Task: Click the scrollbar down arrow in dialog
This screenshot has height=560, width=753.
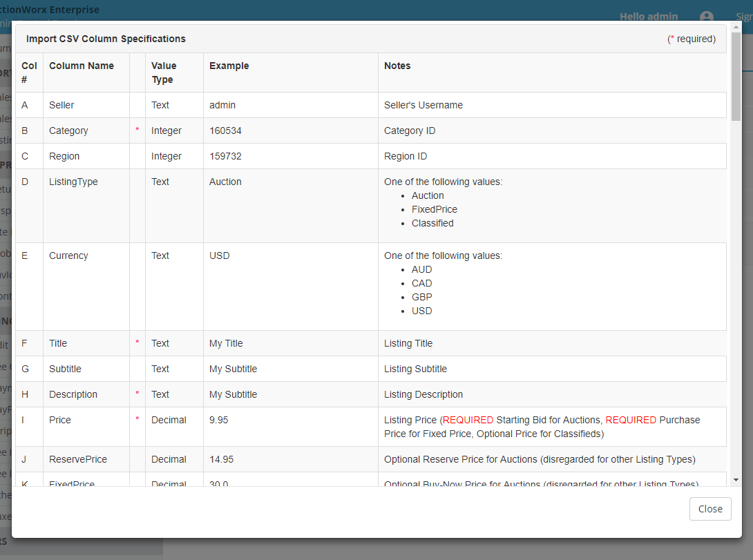Action: click(x=736, y=480)
